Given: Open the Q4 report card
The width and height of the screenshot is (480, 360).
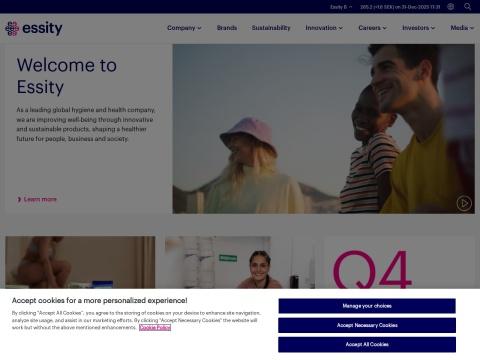Looking at the screenshot, I should [x=399, y=263].
